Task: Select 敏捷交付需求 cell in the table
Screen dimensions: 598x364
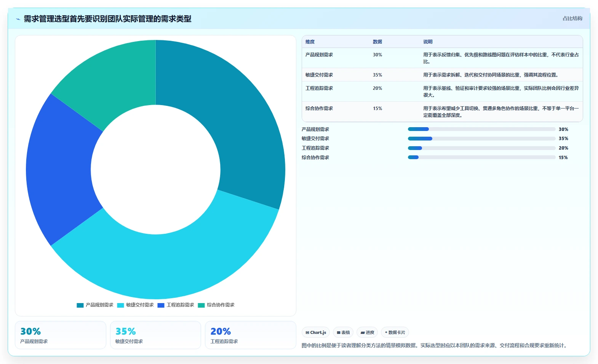Action: click(319, 75)
